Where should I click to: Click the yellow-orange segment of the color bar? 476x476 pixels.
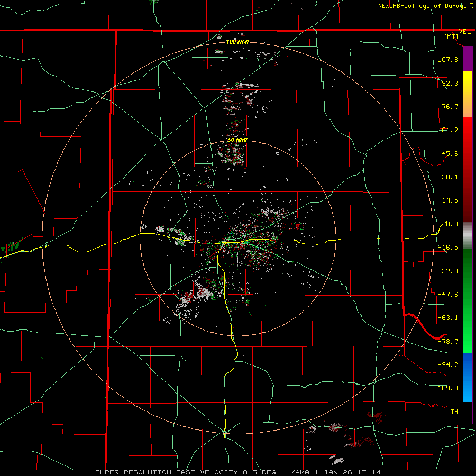tap(467, 94)
